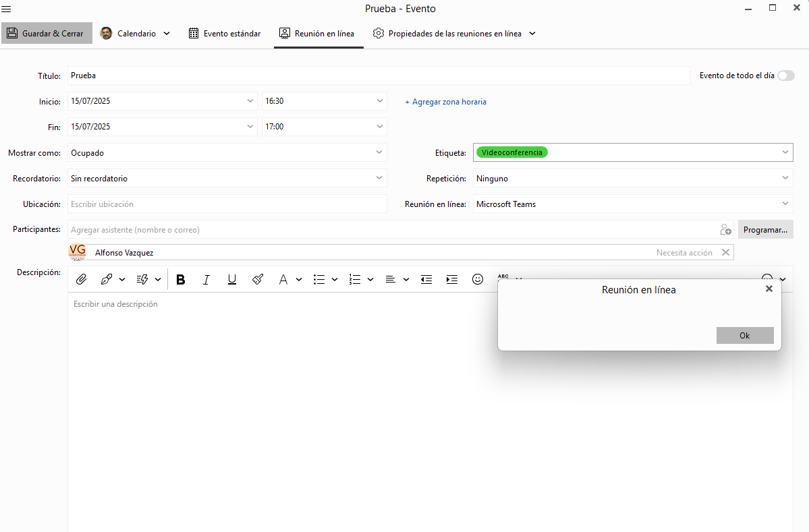Maximize the Prueba - Evento window

[x=773, y=7]
